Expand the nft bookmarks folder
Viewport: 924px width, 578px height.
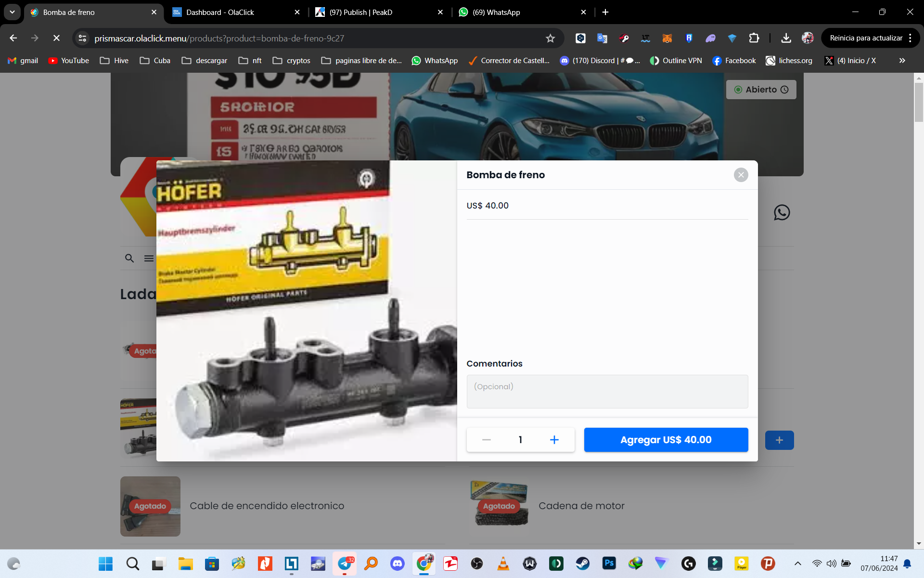250,61
